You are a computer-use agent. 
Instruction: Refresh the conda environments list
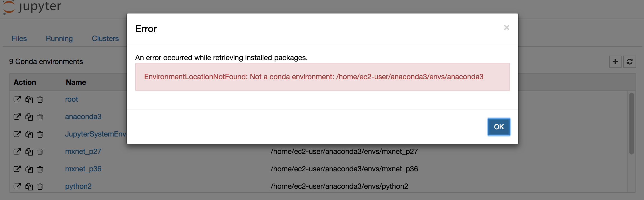click(x=630, y=62)
